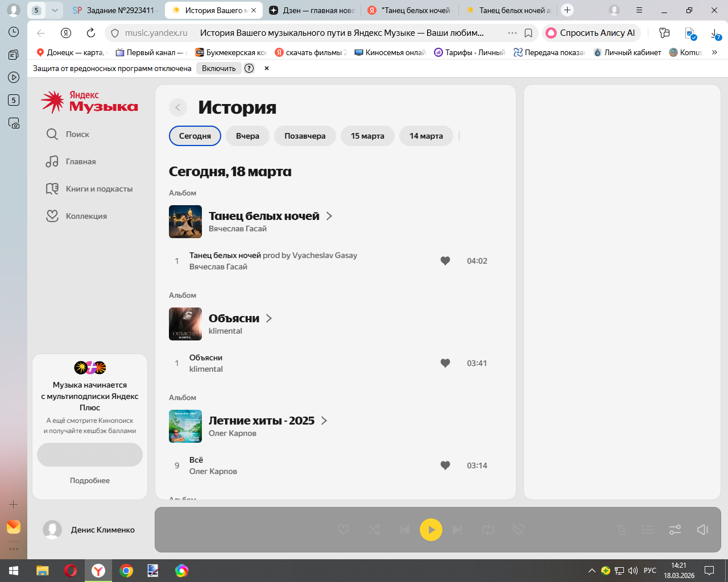Bookmark this page with the bookmark icon

pos(528,33)
